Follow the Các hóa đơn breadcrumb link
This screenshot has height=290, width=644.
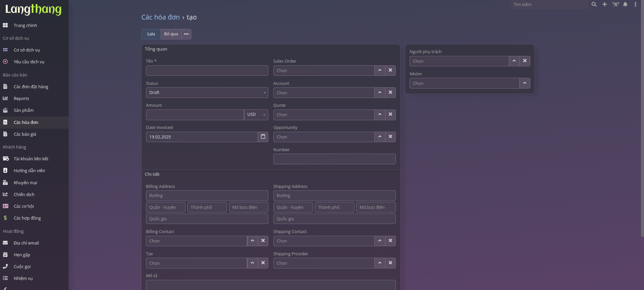point(160,17)
